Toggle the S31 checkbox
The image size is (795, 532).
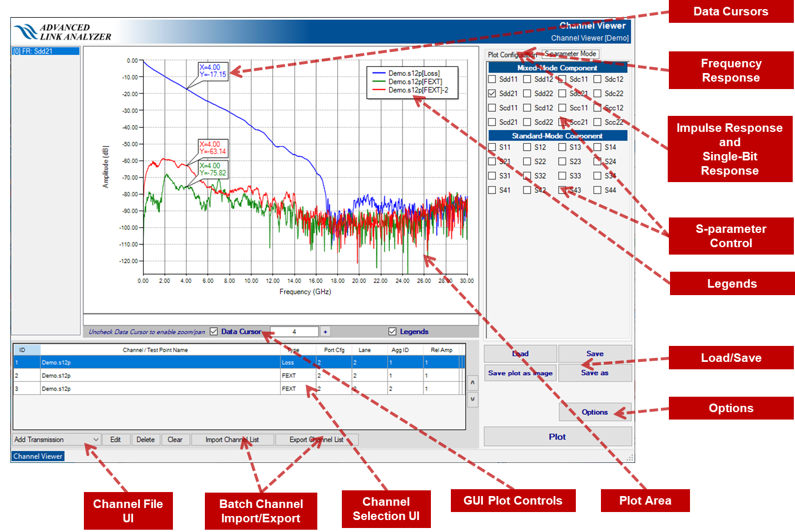coord(492,176)
